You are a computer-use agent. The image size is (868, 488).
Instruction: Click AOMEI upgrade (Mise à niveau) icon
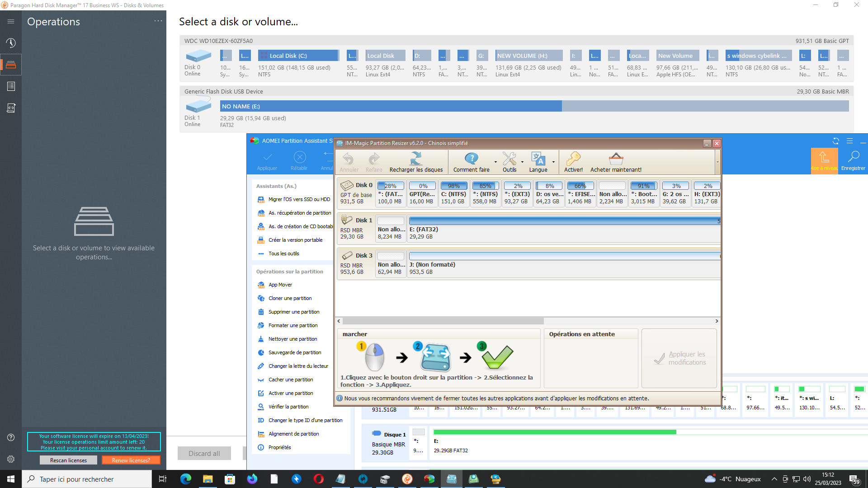[x=824, y=161]
